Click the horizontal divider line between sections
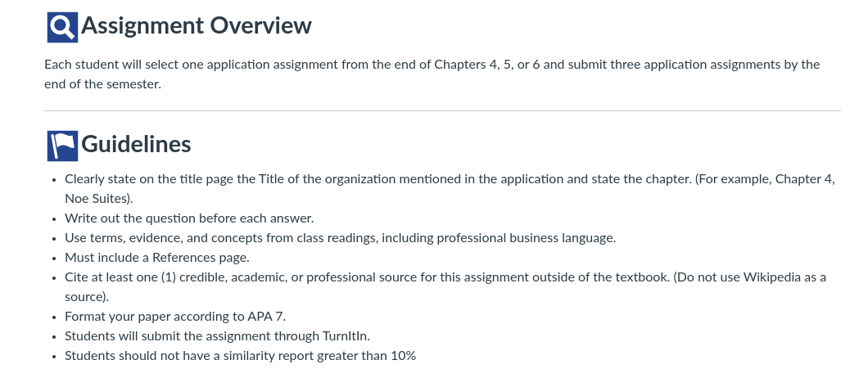Image resolution: width=868 pixels, height=369 pixels. (x=442, y=110)
